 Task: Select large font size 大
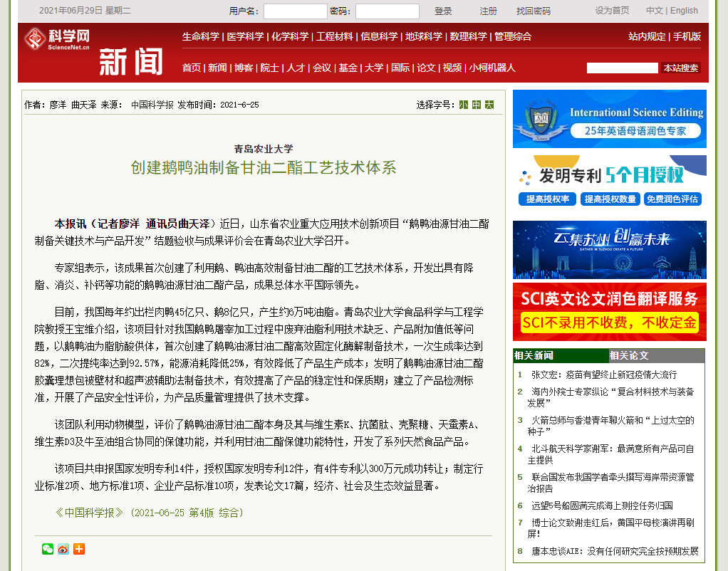click(x=489, y=105)
